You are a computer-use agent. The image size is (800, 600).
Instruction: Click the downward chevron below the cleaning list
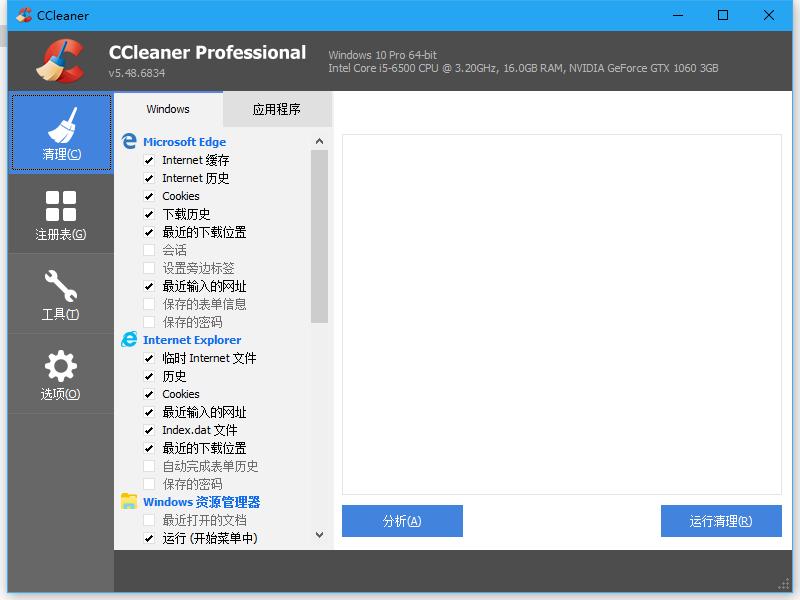(319, 535)
